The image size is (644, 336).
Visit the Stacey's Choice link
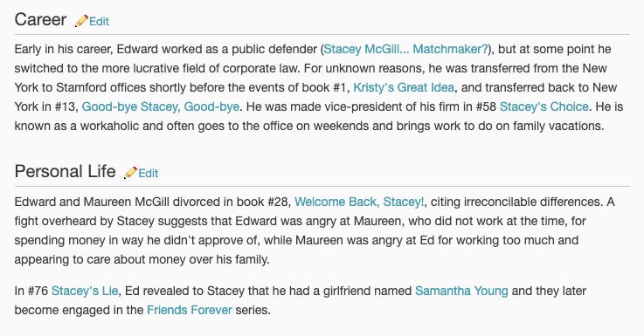coord(544,106)
